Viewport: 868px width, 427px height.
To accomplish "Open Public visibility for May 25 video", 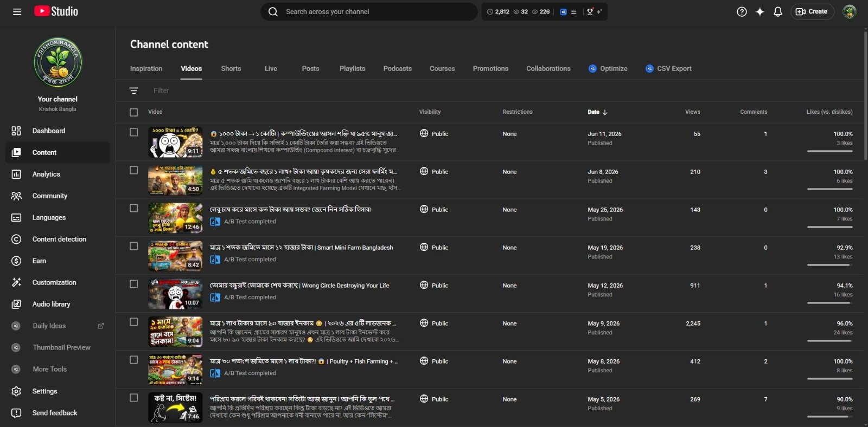I will point(434,209).
